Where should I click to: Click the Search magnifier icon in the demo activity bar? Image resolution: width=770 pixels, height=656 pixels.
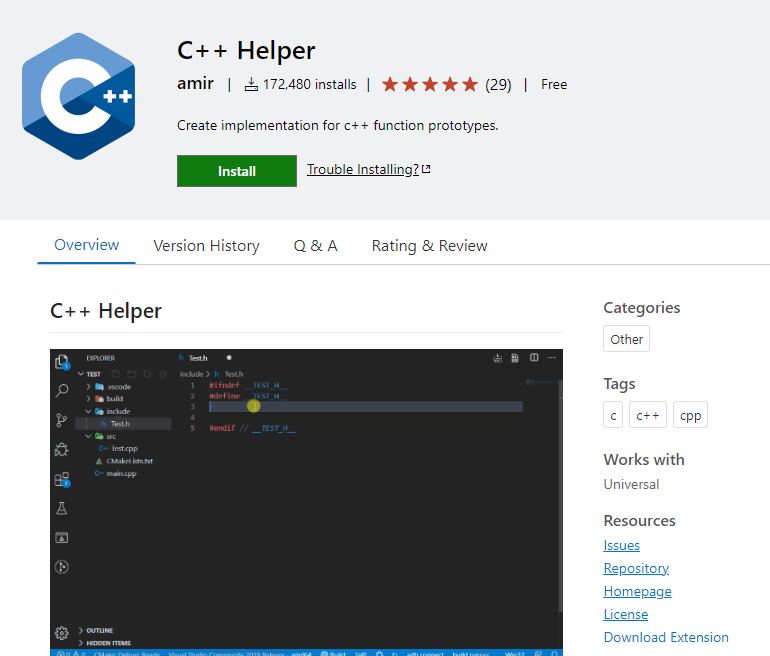pos(62,391)
